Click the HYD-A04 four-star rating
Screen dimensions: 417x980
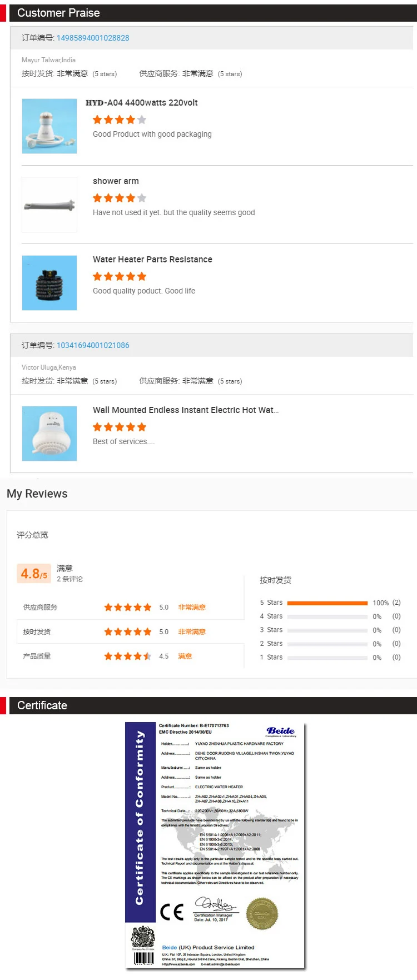[120, 120]
